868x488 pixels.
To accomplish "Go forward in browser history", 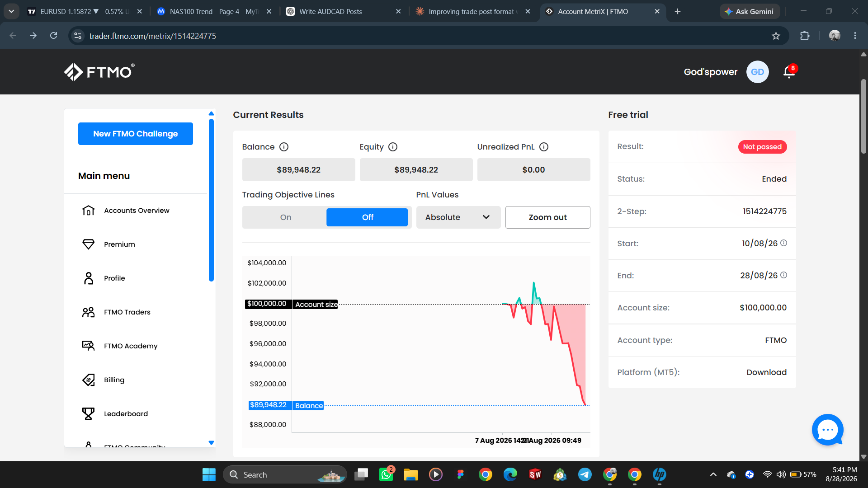I will [x=33, y=36].
